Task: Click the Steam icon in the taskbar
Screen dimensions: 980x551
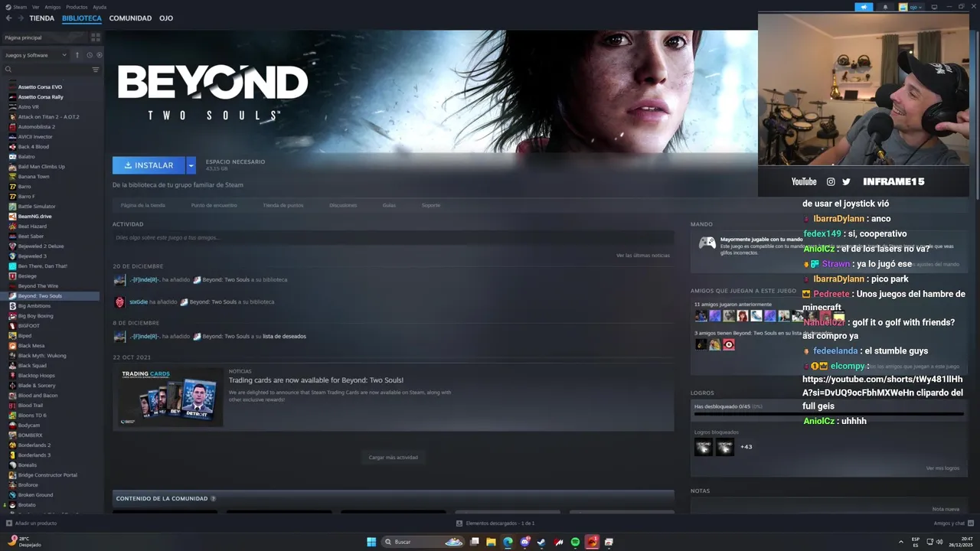Action: click(541, 542)
